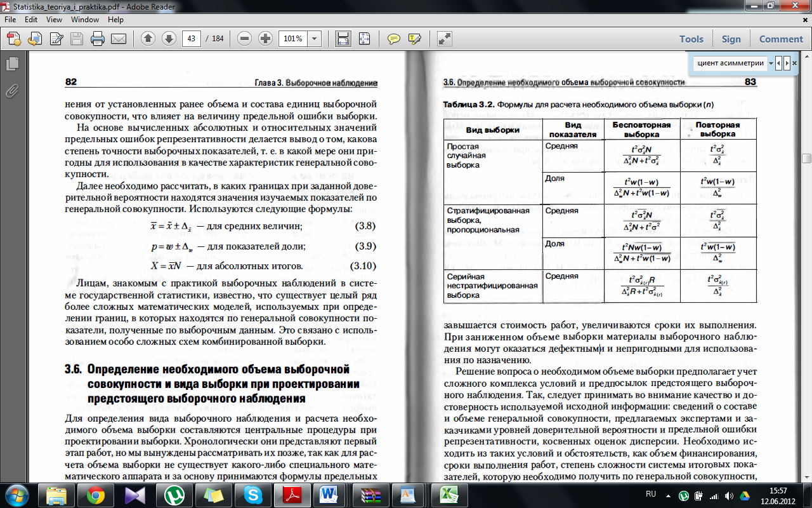This screenshot has height=508, width=812.
Task: Print the document using the printer icon
Action: (97, 39)
